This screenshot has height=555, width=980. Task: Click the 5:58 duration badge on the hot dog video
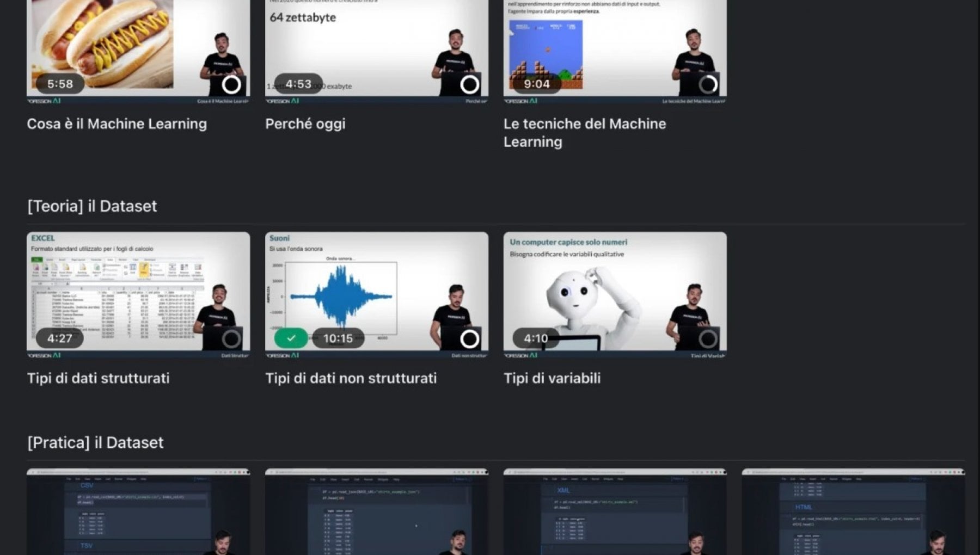click(x=60, y=84)
